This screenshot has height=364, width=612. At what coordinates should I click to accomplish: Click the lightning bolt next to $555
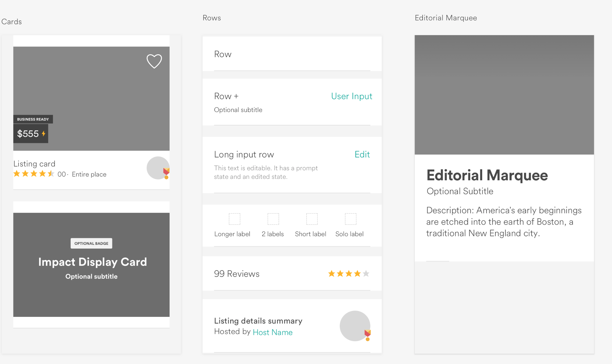(43, 133)
